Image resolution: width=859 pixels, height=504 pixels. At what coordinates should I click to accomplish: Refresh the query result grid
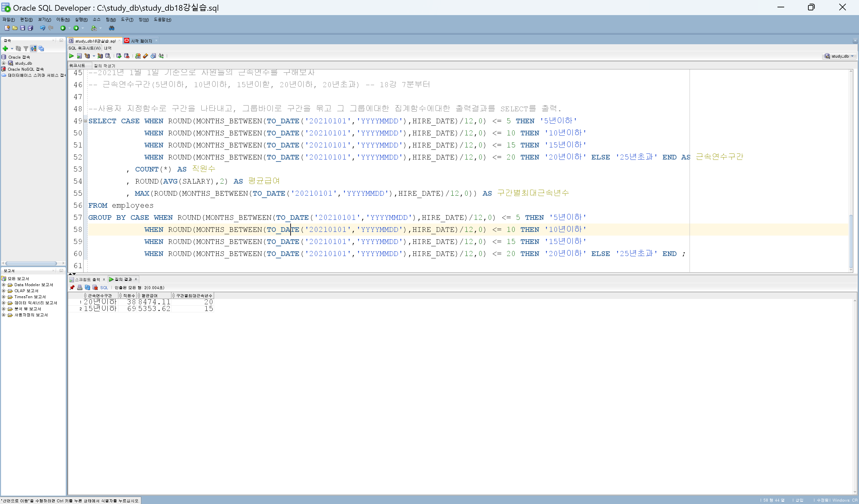(87, 288)
